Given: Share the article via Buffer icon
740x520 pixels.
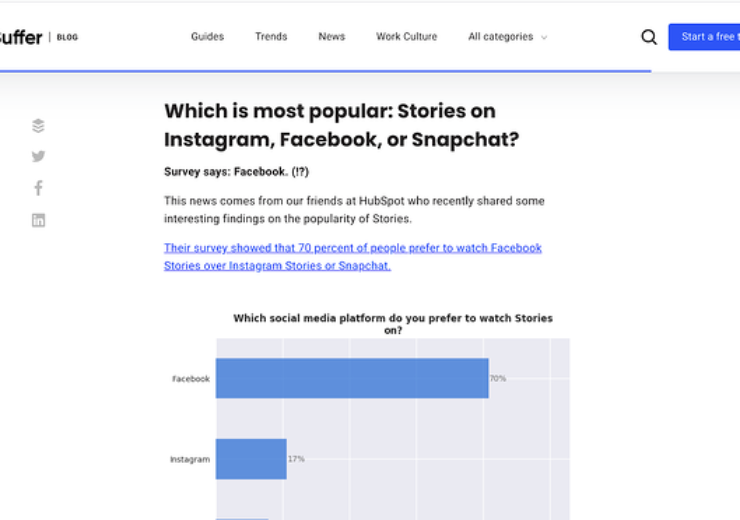Looking at the screenshot, I should click(x=38, y=126).
